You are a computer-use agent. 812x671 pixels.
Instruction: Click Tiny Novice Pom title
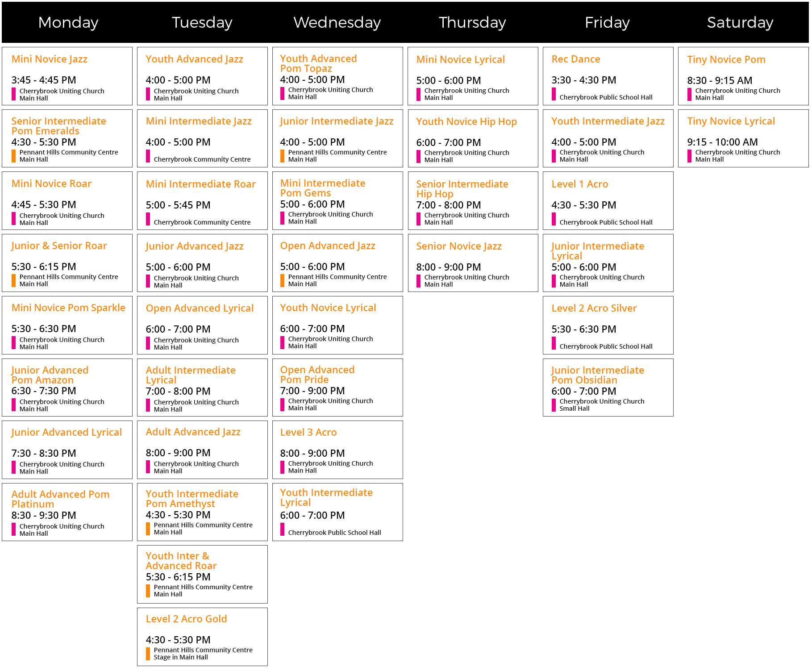click(x=726, y=60)
